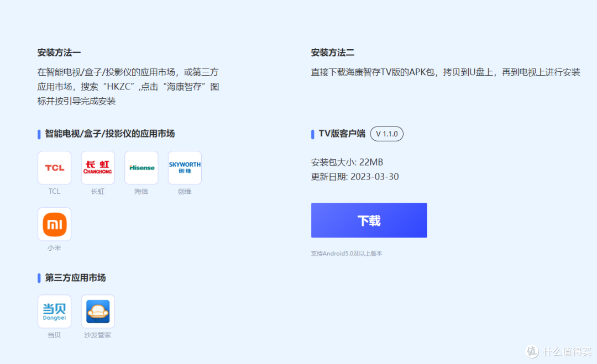Click the V 1.1.0 version badge
Image resolution: width=597 pixels, height=364 pixels.
click(x=387, y=134)
